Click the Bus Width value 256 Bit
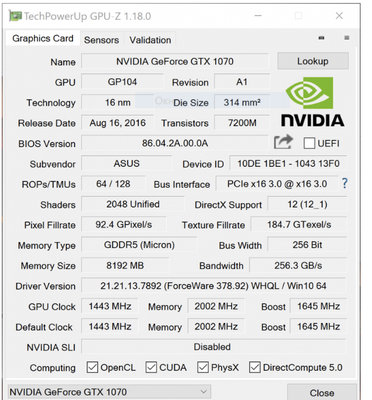372x400 pixels. tap(307, 245)
